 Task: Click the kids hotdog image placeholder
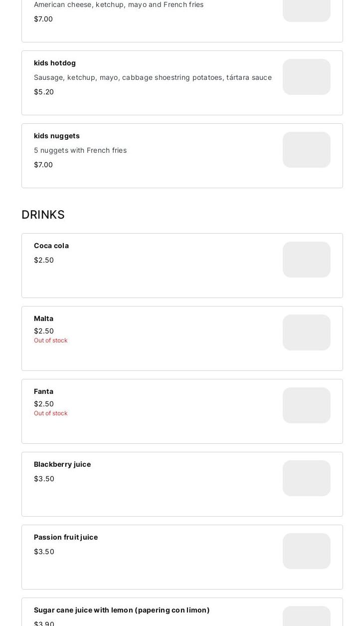306,77
